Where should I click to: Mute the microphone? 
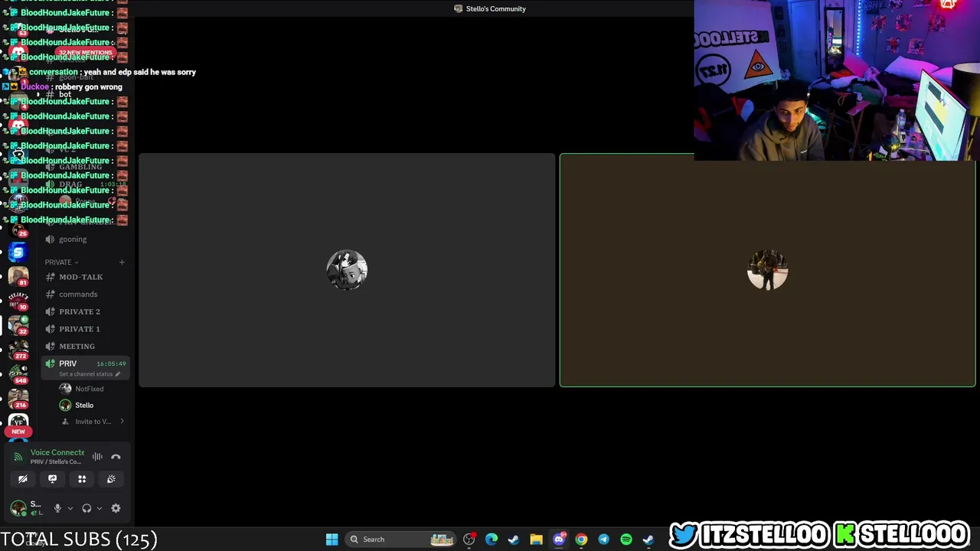[57, 508]
